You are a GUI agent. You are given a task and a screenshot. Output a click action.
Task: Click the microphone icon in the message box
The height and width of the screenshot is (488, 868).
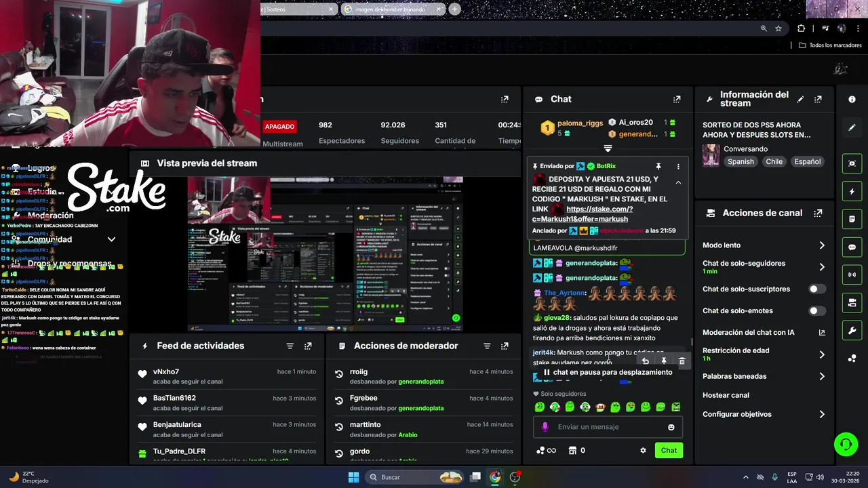click(545, 427)
